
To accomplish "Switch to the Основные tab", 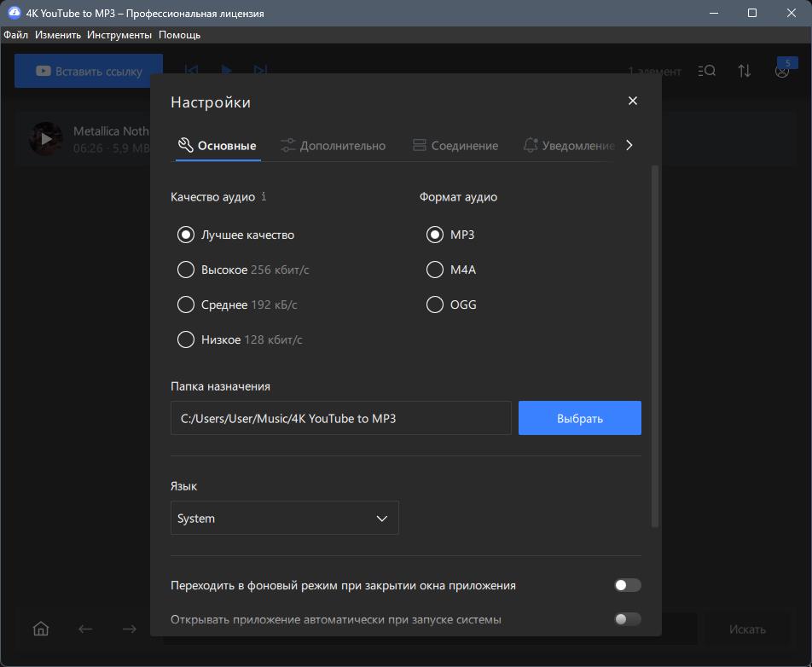I will pyautogui.click(x=217, y=146).
